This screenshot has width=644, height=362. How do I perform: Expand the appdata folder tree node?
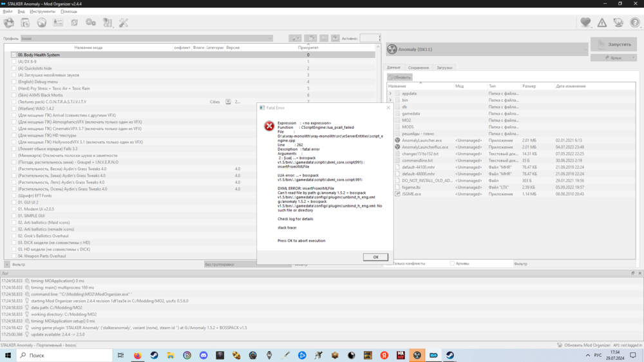tap(390, 93)
